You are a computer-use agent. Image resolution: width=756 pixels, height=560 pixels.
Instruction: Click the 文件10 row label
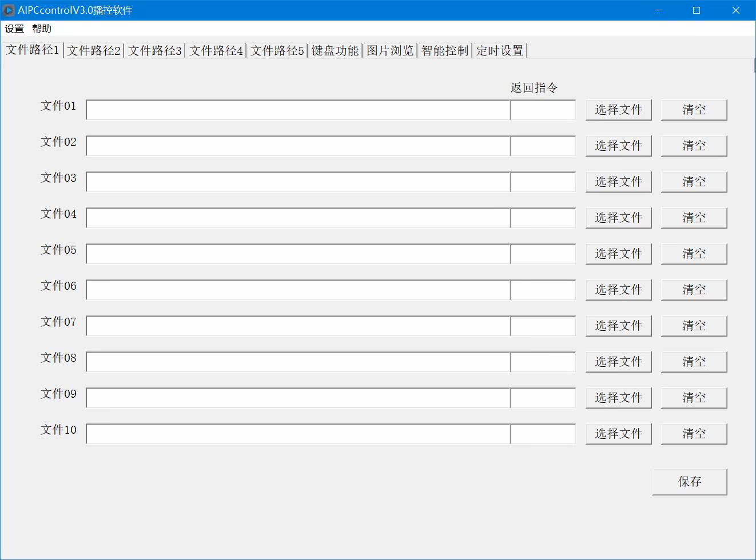58,430
